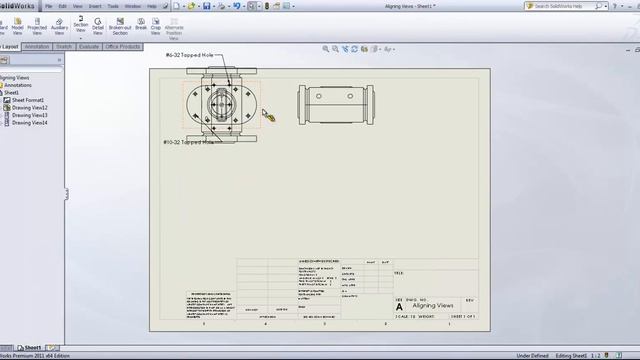Click the 3D Drawing View icon
The image size is (640, 360).
click(364, 49)
